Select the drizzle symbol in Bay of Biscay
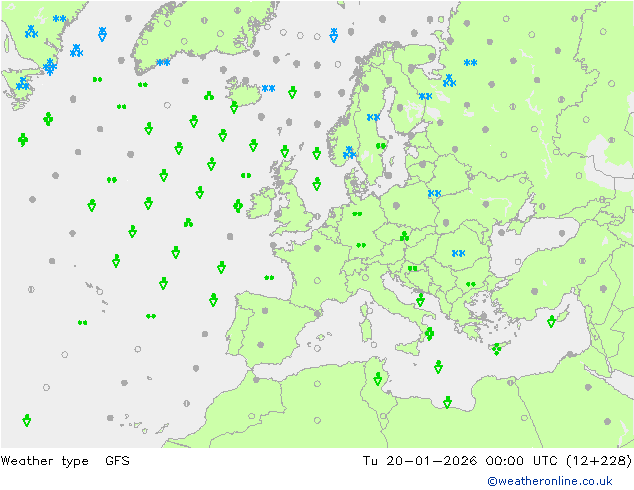Viewport: 634px width, 490px height. 269,277
